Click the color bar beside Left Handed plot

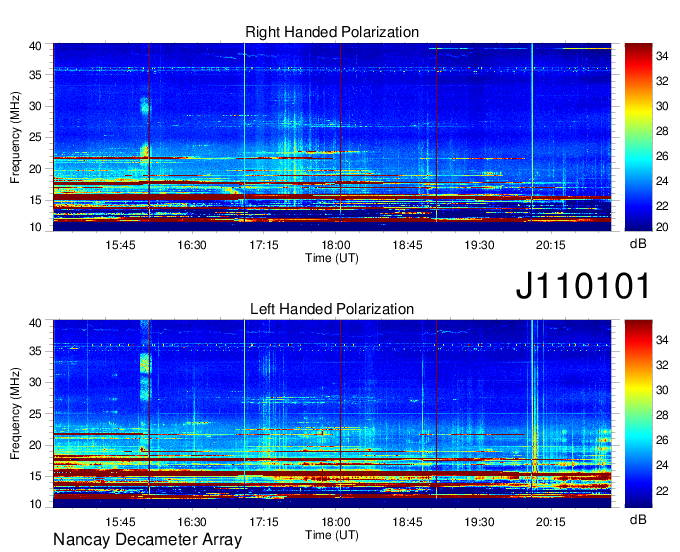(638, 414)
